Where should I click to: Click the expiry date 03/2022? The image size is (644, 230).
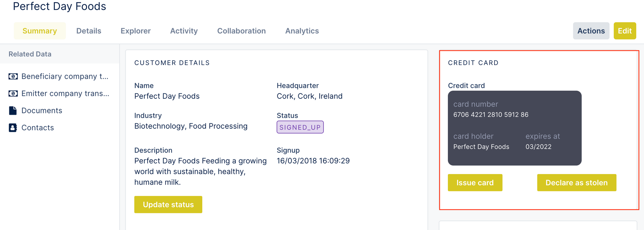coord(538,147)
